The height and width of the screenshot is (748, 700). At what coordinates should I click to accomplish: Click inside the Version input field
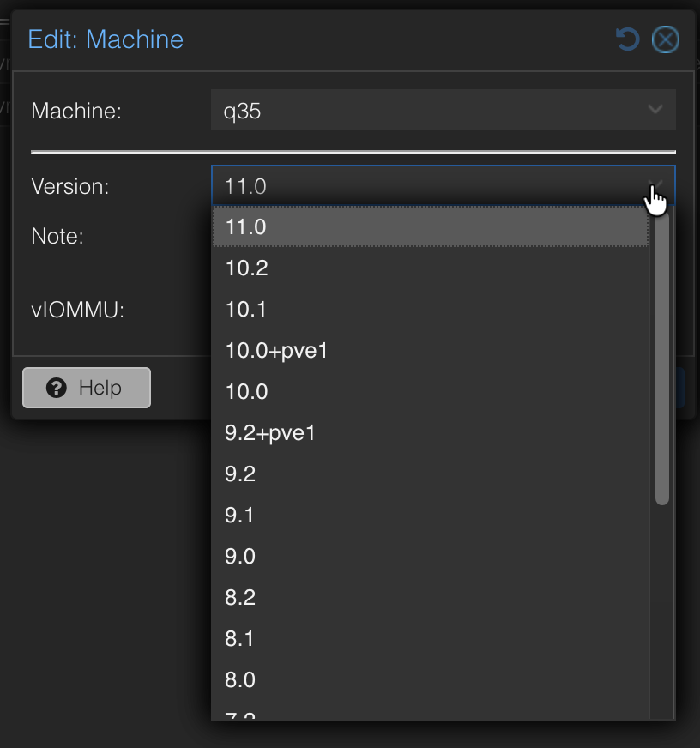(429, 185)
